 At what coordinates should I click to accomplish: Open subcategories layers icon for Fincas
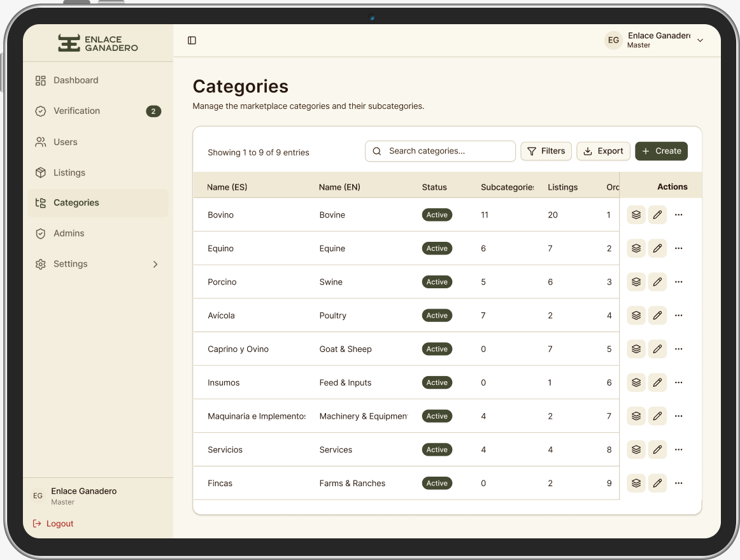(636, 483)
